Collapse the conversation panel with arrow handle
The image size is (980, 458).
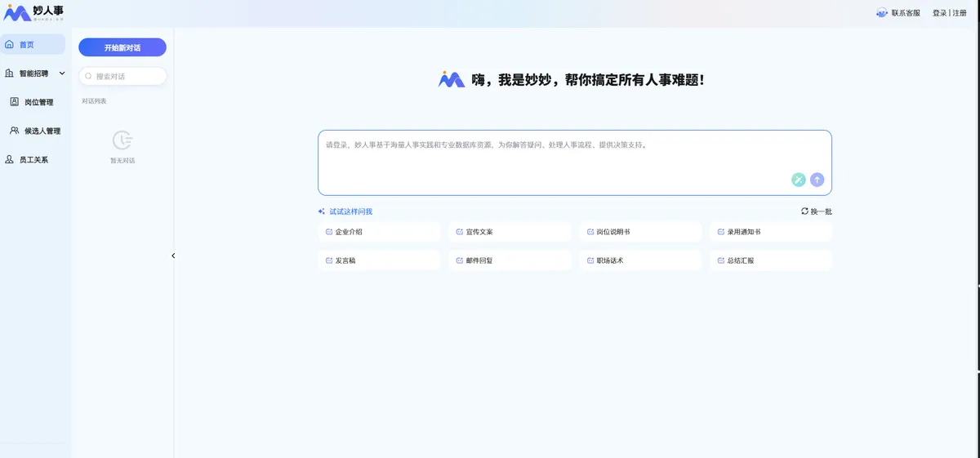click(x=173, y=256)
